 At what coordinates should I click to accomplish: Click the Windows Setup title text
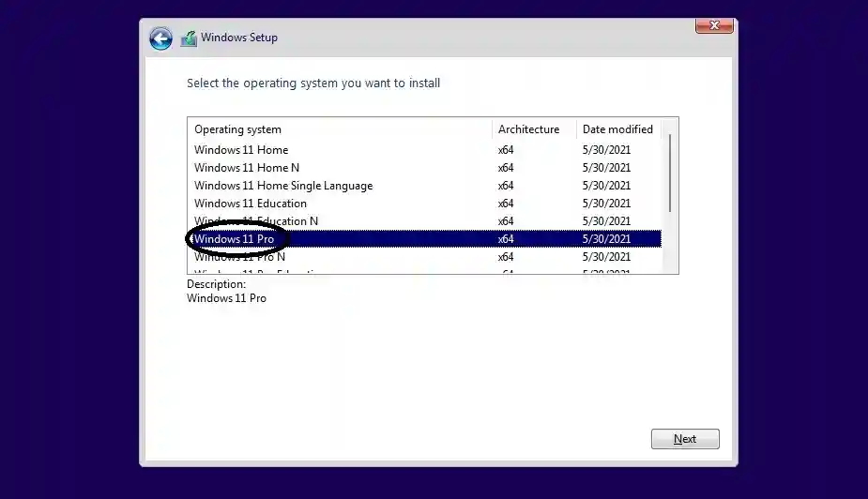[239, 38]
